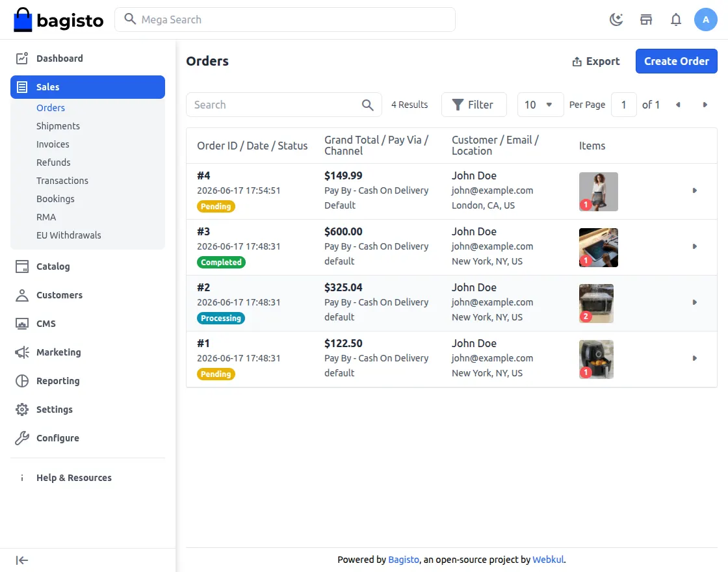Go to Customers section
This screenshot has width=728, height=572.
(x=88, y=295)
